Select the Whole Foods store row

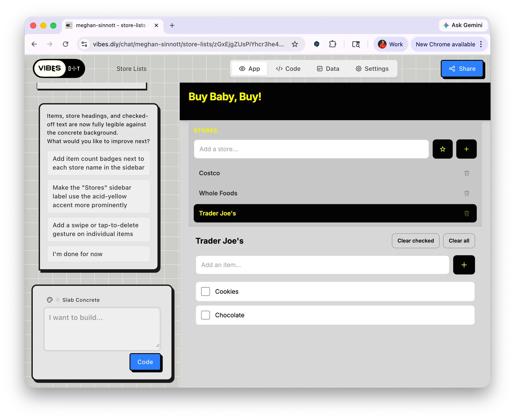pos(335,193)
